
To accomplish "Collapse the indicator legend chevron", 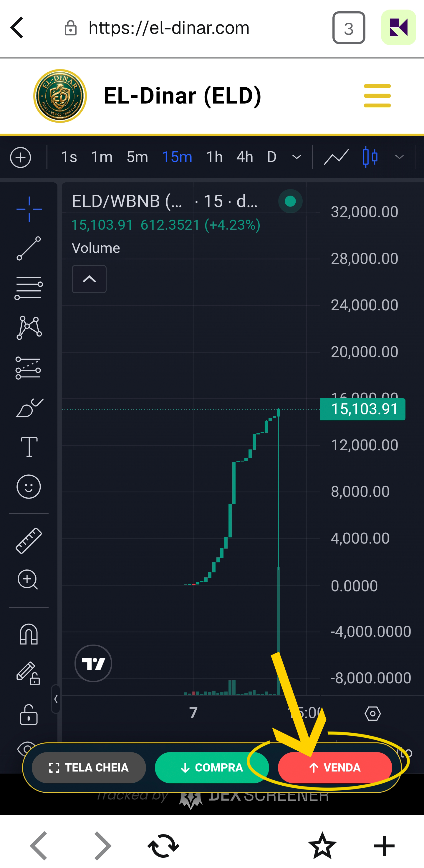I will [89, 279].
